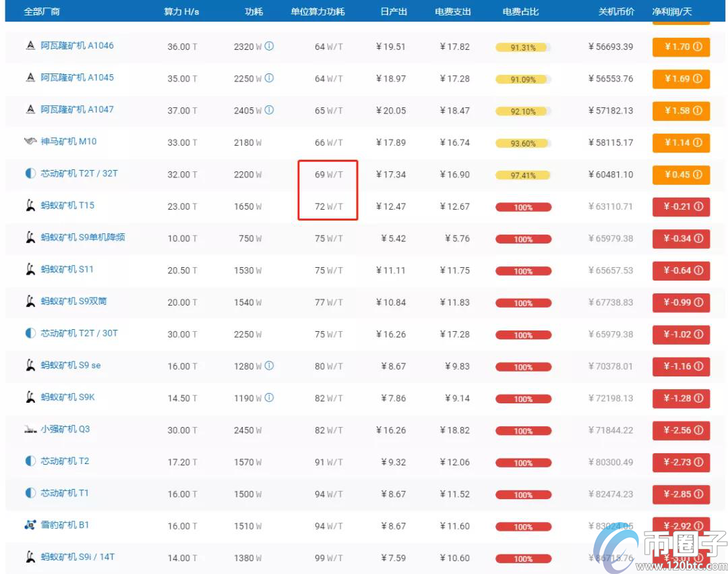Click the logo icon beside 雪豹矿机 B1
Screen dimensions: 728x574
[x=30, y=525]
